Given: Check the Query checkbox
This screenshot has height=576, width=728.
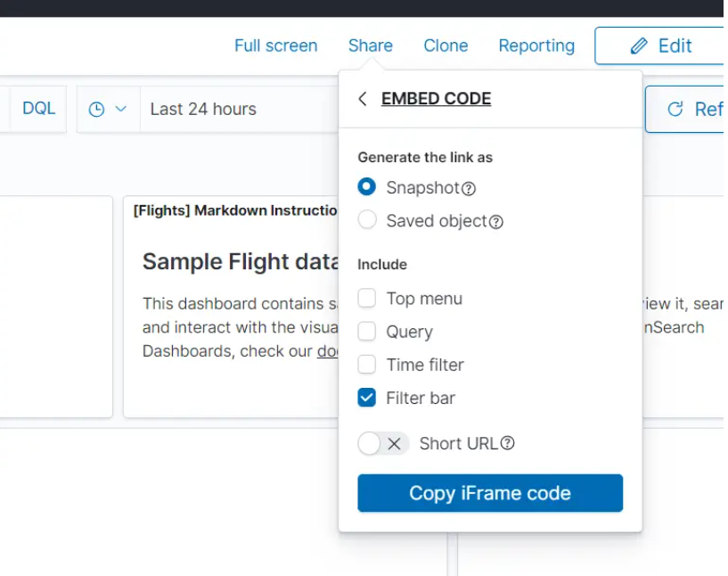Looking at the screenshot, I should pos(367,332).
